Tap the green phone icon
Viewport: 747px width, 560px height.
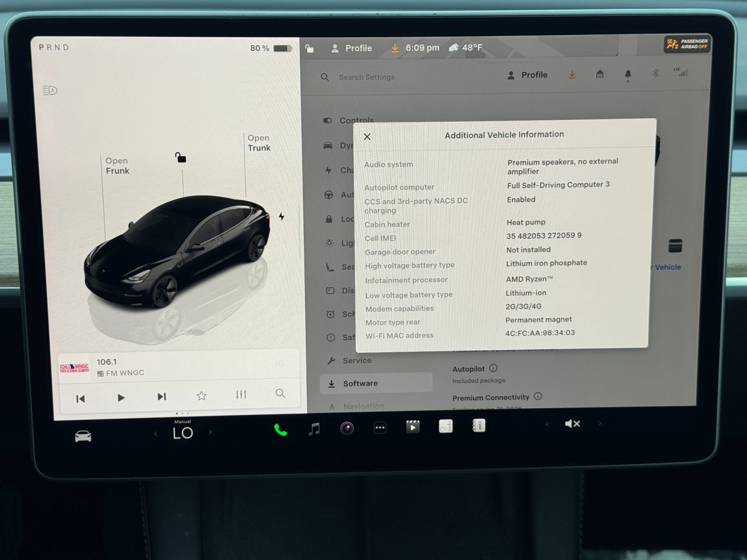280,430
